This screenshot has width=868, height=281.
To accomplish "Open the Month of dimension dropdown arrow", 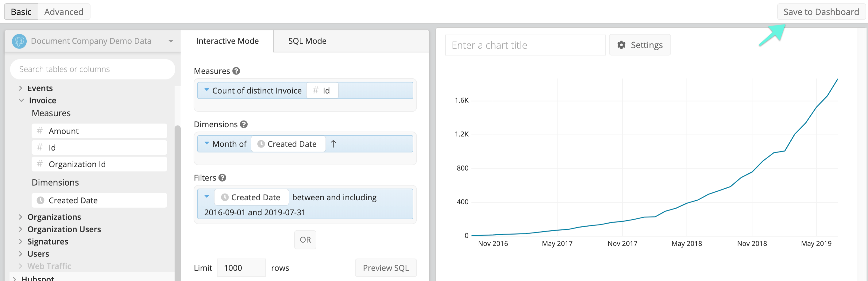I will tap(206, 143).
